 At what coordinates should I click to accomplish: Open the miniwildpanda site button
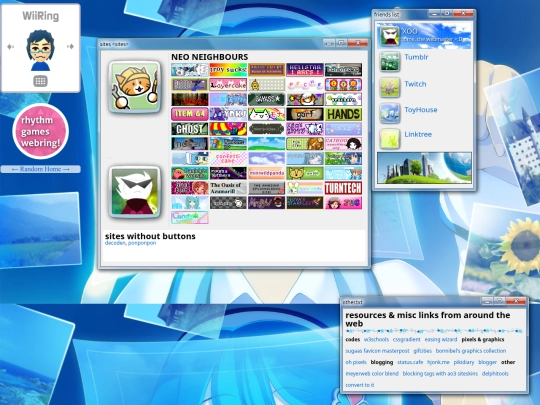pos(267,173)
